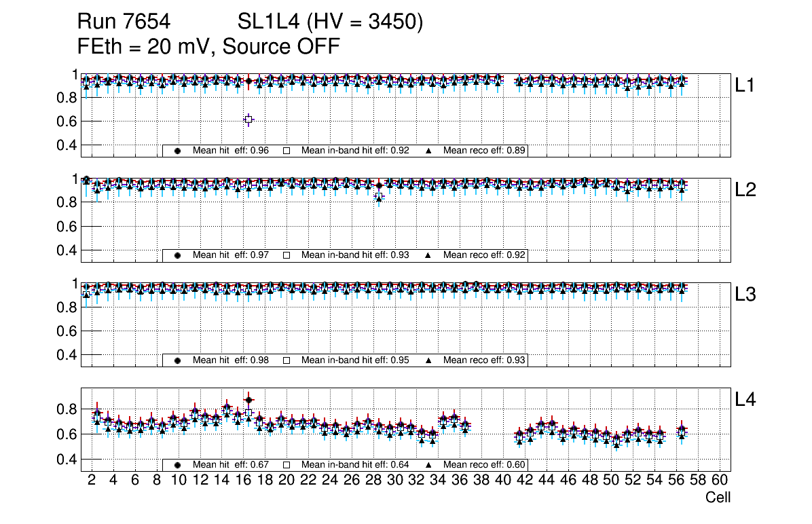The height and width of the screenshot is (524, 812).
Task: Click the highest filled circle point in L4 plot
Action: coord(248,400)
